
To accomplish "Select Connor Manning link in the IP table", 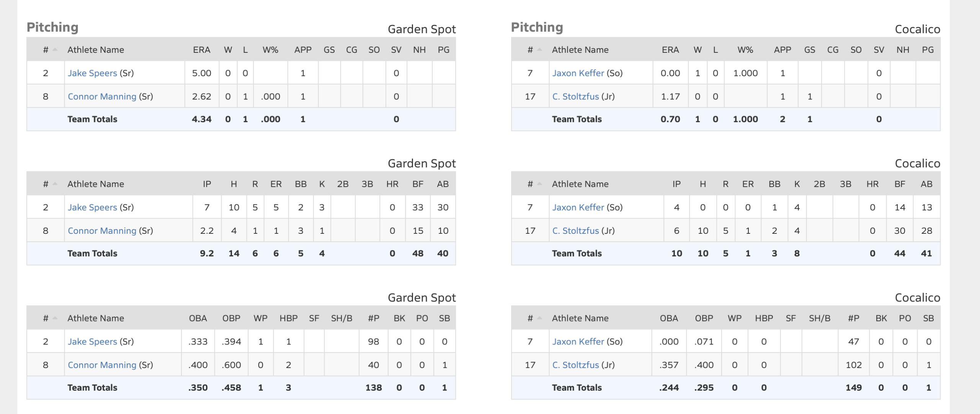I will [102, 231].
